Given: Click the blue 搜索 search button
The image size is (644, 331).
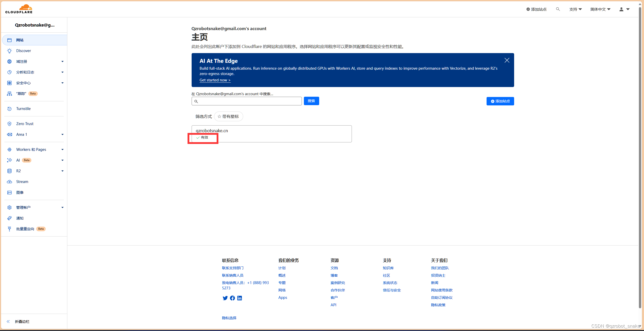Looking at the screenshot, I should click(x=311, y=101).
